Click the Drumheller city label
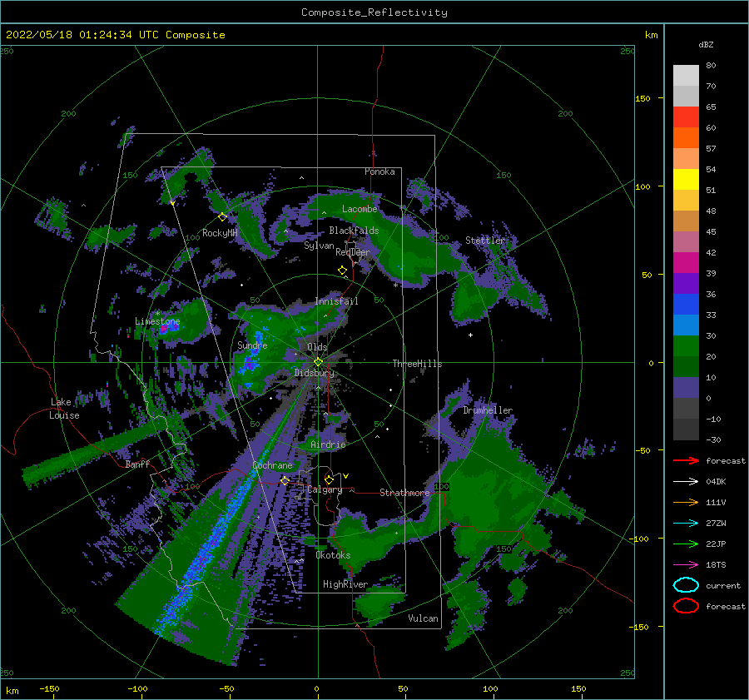The width and height of the screenshot is (749, 700). coord(488,410)
